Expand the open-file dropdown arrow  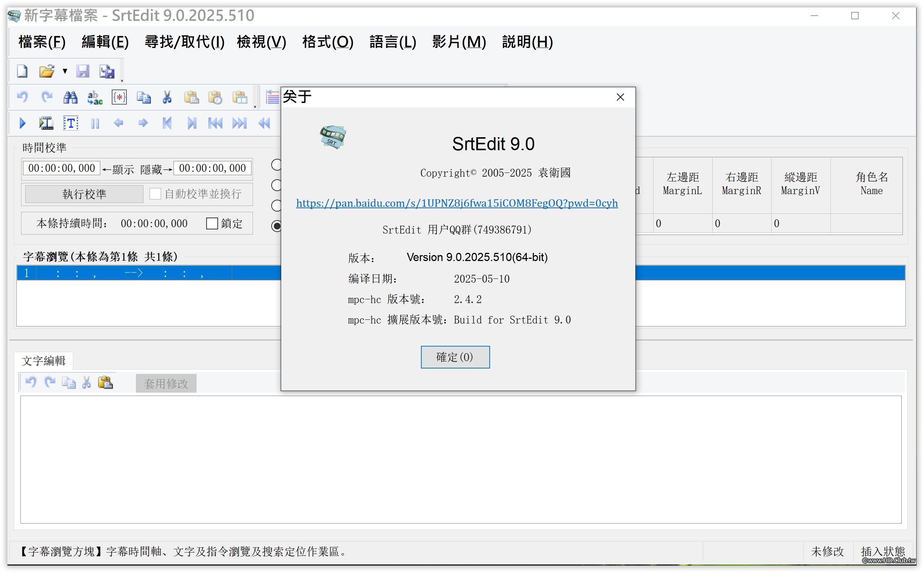pyautogui.click(x=65, y=71)
